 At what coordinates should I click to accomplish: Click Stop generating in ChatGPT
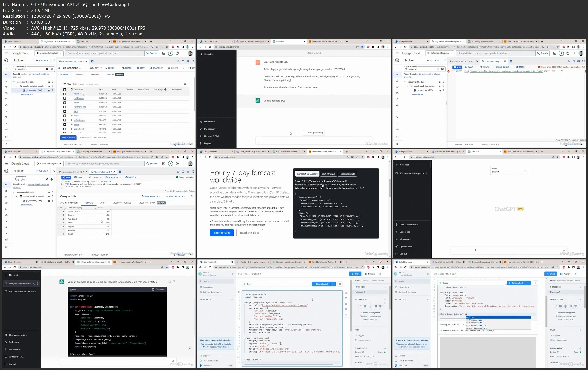(314, 133)
